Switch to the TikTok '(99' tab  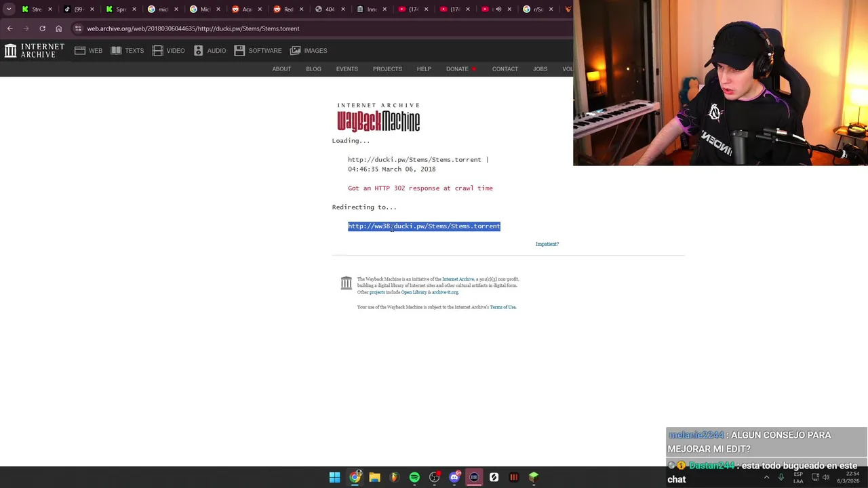(x=78, y=9)
